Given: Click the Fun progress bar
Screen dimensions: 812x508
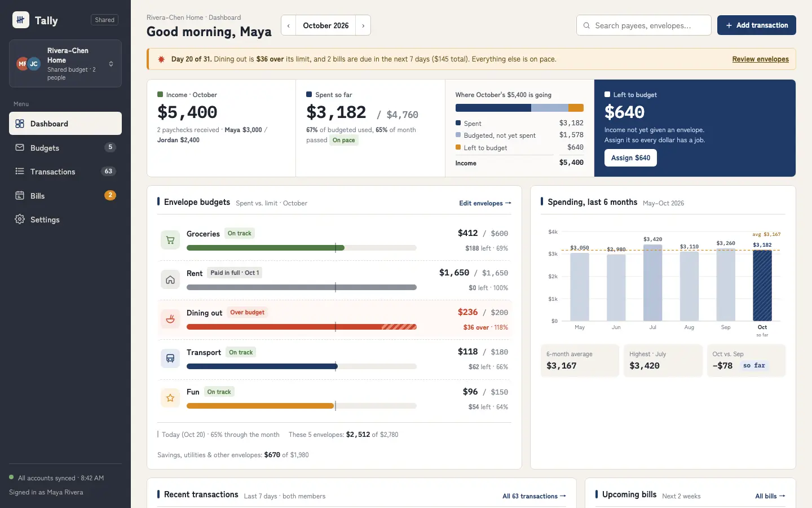Looking at the screenshot, I should coord(302,406).
